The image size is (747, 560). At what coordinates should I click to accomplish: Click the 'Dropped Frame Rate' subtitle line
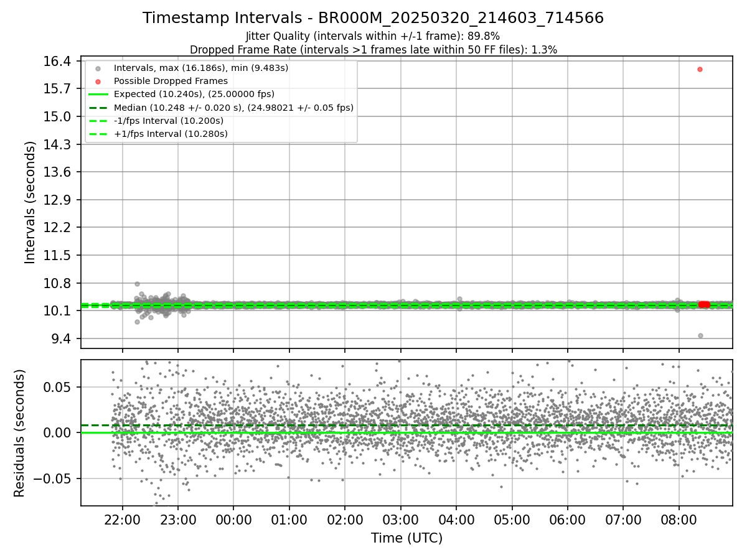coord(374,49)
